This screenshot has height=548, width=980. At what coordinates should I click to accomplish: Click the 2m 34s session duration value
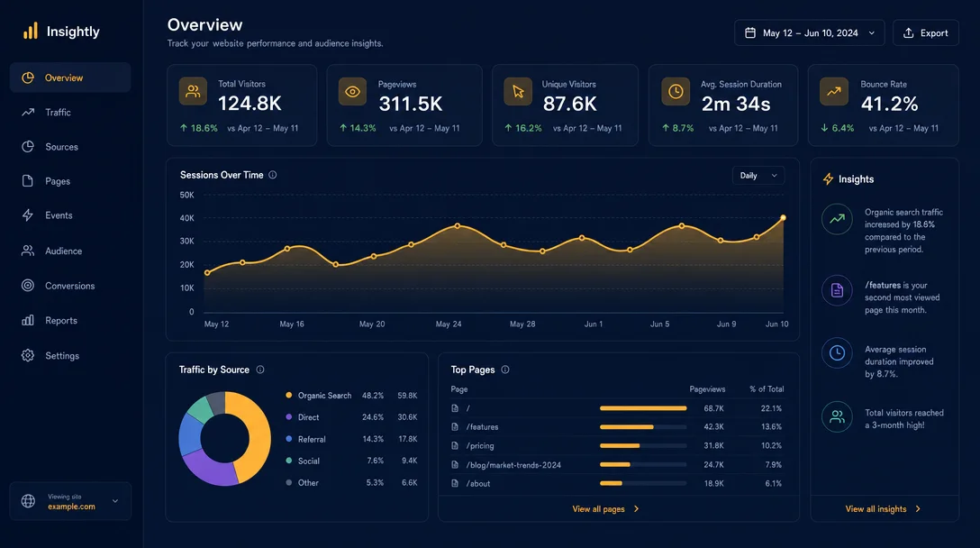tap(736, 104)
